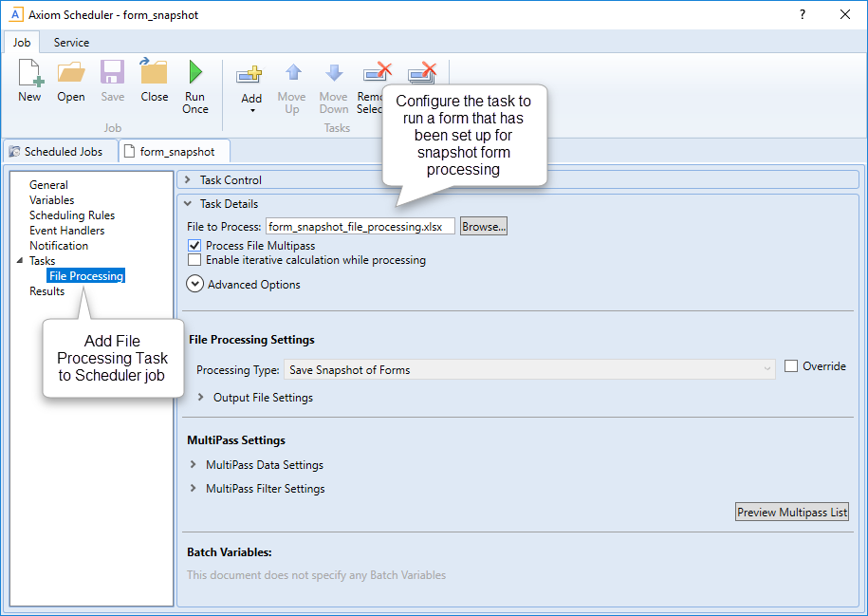Image resolution: width=868 pixels, height=616 pixels.
Task: Switch to the Scheduled Jobs tab
Action: point(56,152)
